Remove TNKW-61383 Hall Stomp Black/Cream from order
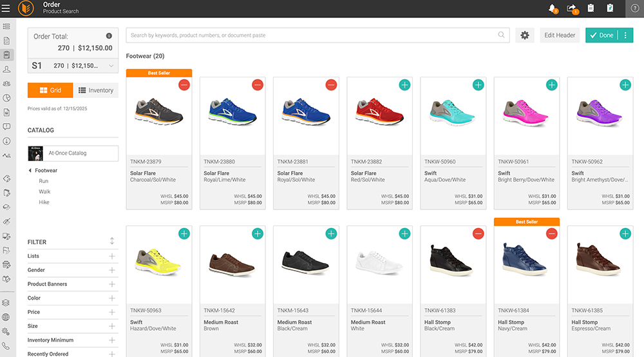The image size is (644, 357). click(478, 234)
